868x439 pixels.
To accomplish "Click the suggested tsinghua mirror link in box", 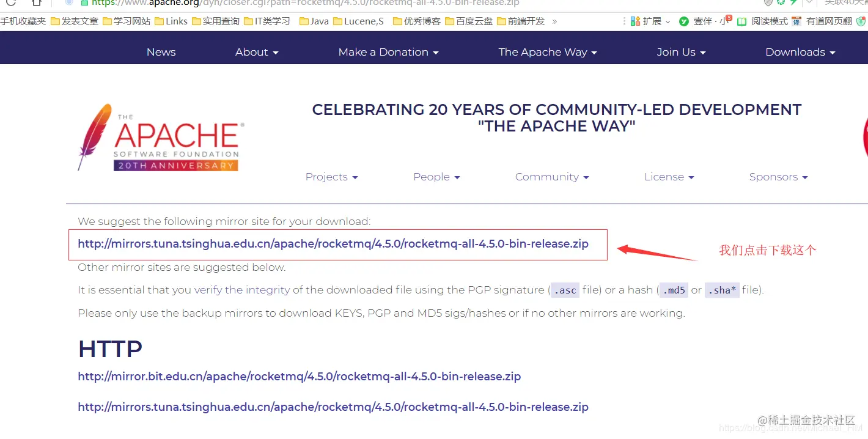I will pos(333,244).
